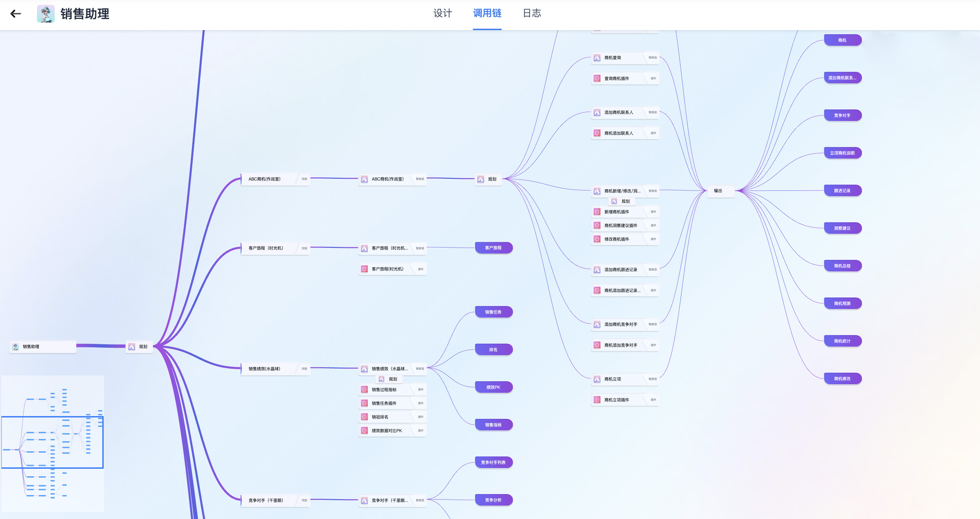The height and width of the screenshot is (519, 980).
Task: Click the 竞争对手列表 purple button
Action: coord(493,462)
